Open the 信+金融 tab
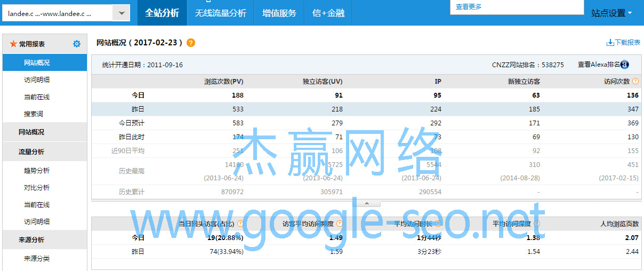Viewport: 644px width, 271px height. [328, 13]
